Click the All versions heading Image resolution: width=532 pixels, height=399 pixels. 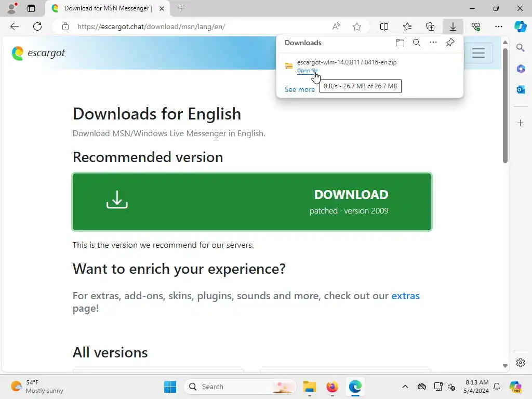tap(110, 353)
